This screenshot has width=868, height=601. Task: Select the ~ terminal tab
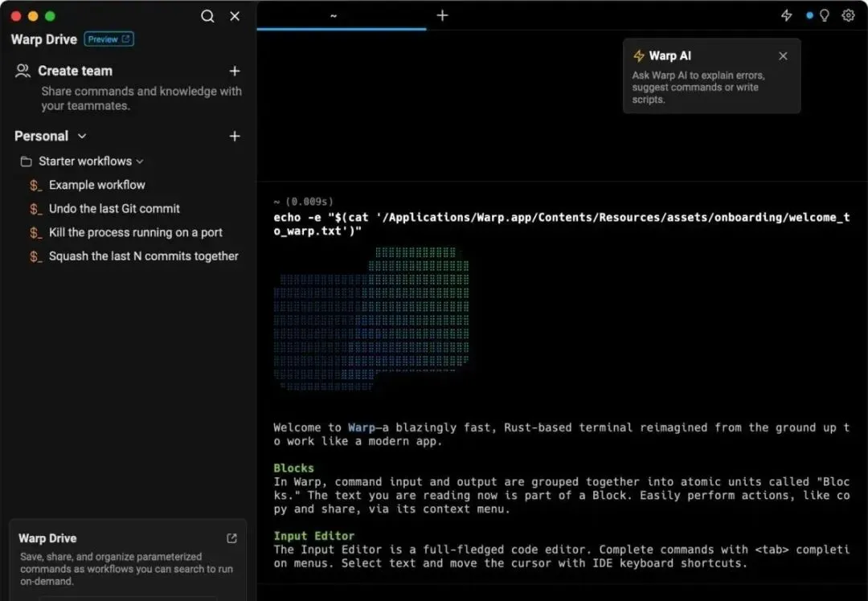coord(342,15)
